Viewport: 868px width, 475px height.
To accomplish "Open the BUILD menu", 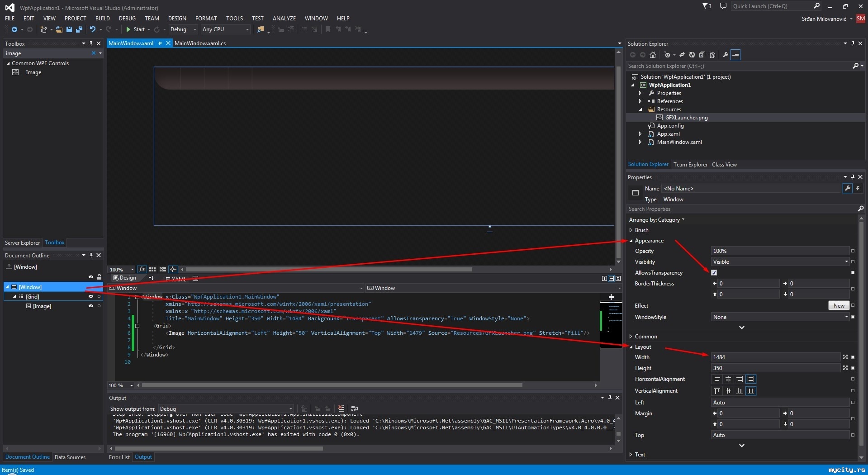I will tap(102, 19).
